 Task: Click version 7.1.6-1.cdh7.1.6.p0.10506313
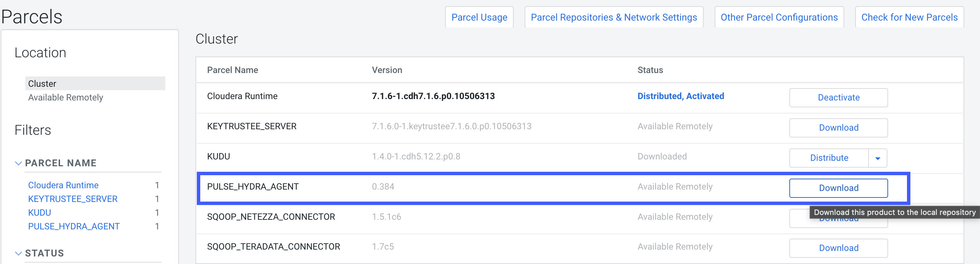pos(433,96)
